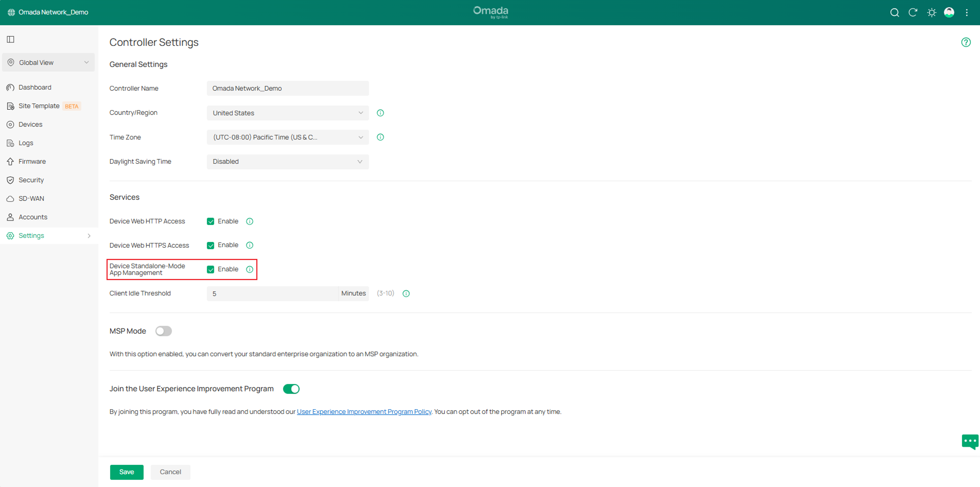Click the Save button
980x487 pixels.
pos(127,472)
